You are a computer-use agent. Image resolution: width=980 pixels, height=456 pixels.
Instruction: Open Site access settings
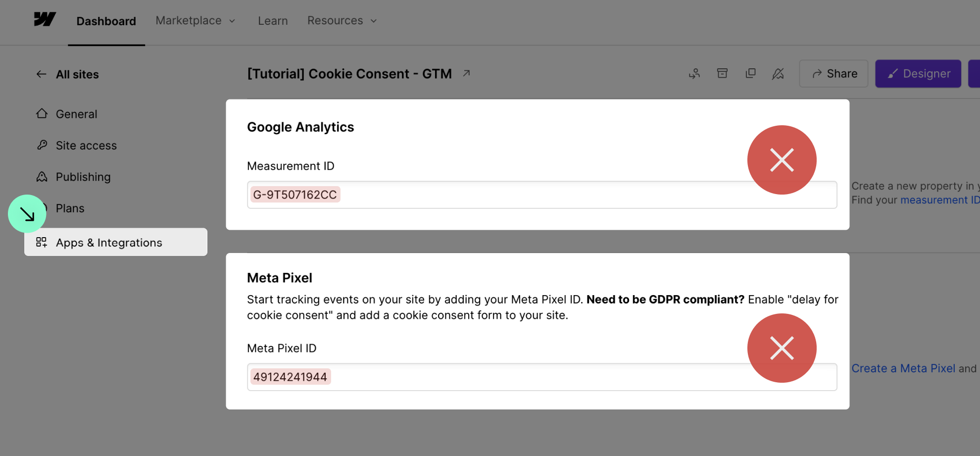click(86, 146)
